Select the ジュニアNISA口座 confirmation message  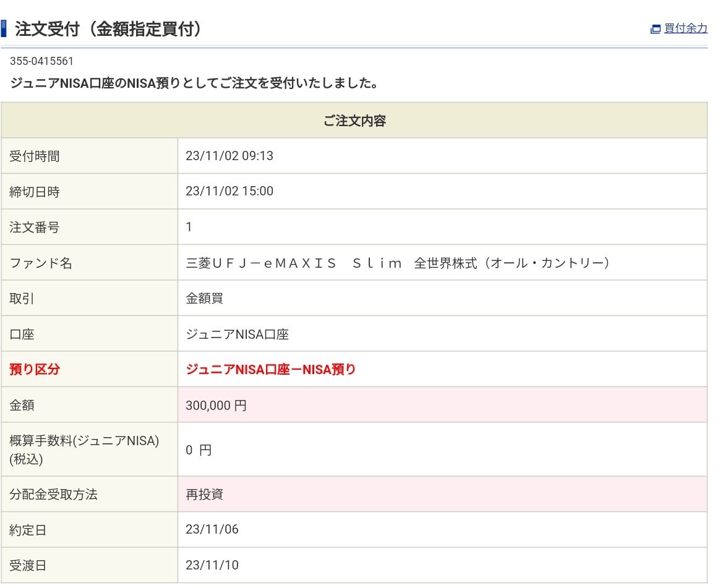tap(194, 83)
